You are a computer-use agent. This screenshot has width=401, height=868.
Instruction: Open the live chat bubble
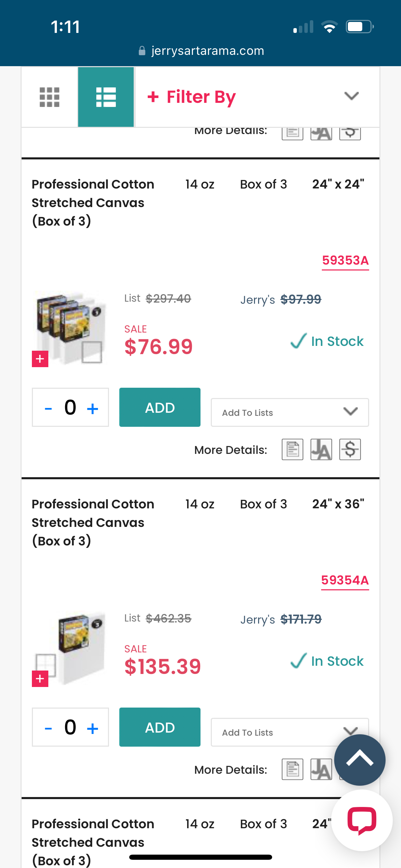362,820
